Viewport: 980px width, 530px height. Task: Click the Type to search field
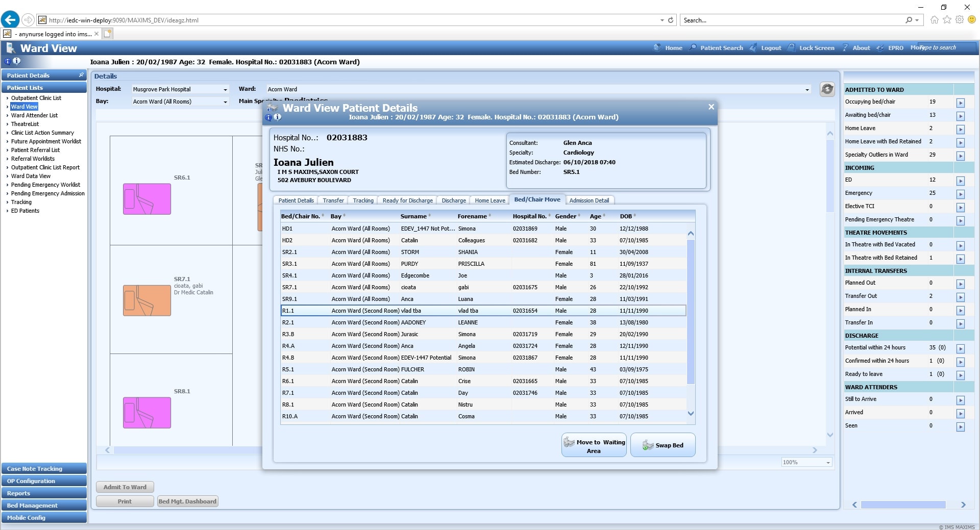point(947,47)
